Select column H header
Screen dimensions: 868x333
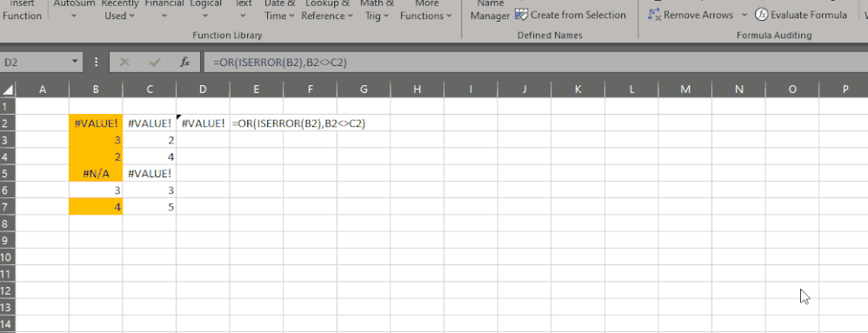click(417, 89)
